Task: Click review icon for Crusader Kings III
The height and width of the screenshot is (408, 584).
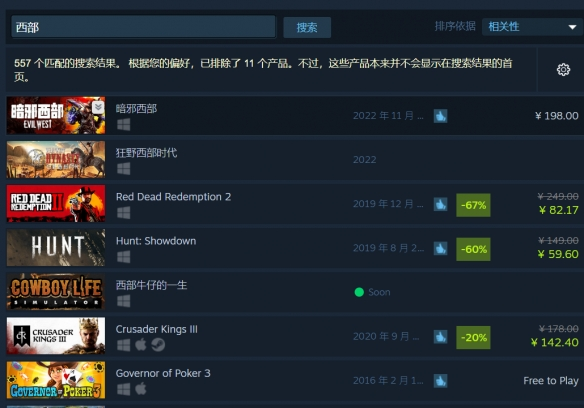Action: [440, 337]
